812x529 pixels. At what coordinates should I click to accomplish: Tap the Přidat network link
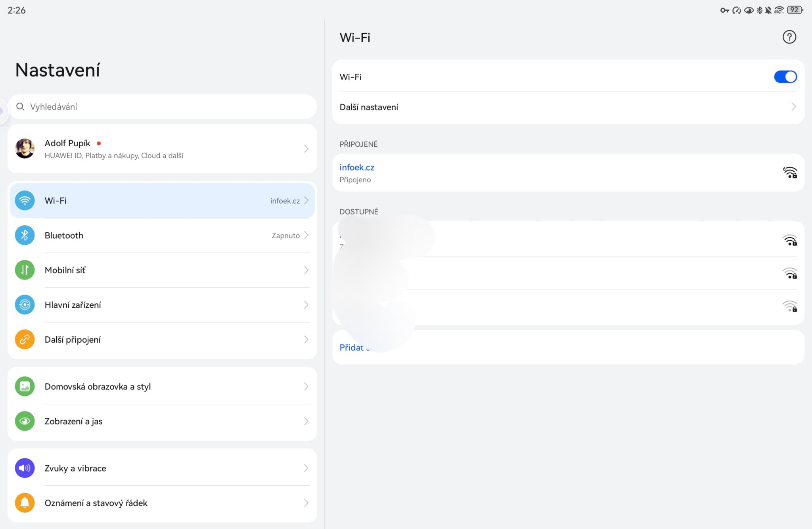click(x=352, y=347)
